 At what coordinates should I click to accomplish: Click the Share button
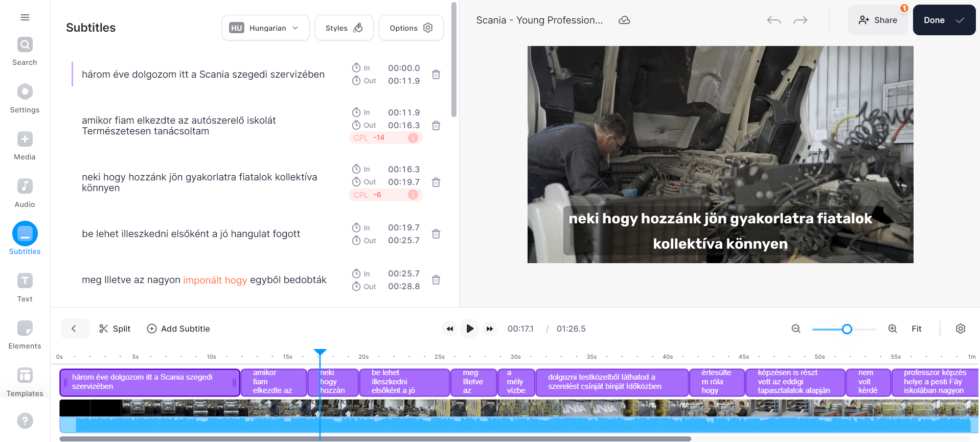point(878,20)
